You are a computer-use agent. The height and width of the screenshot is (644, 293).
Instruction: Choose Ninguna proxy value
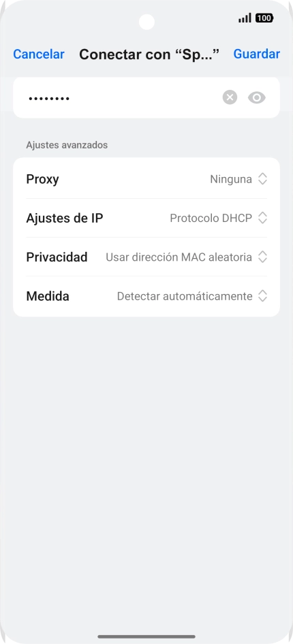(x=231, y=179)
